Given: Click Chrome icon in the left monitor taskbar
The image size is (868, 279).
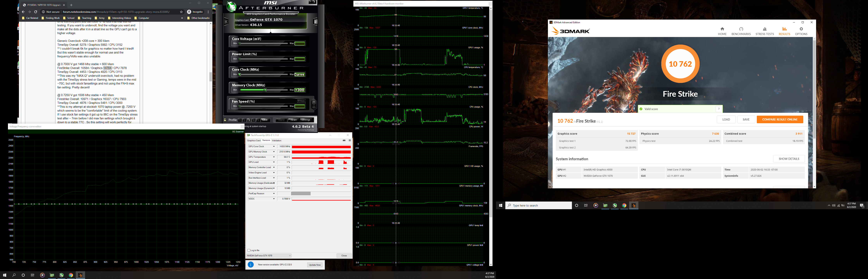Looking at the screenshot, I should [71, 275].
